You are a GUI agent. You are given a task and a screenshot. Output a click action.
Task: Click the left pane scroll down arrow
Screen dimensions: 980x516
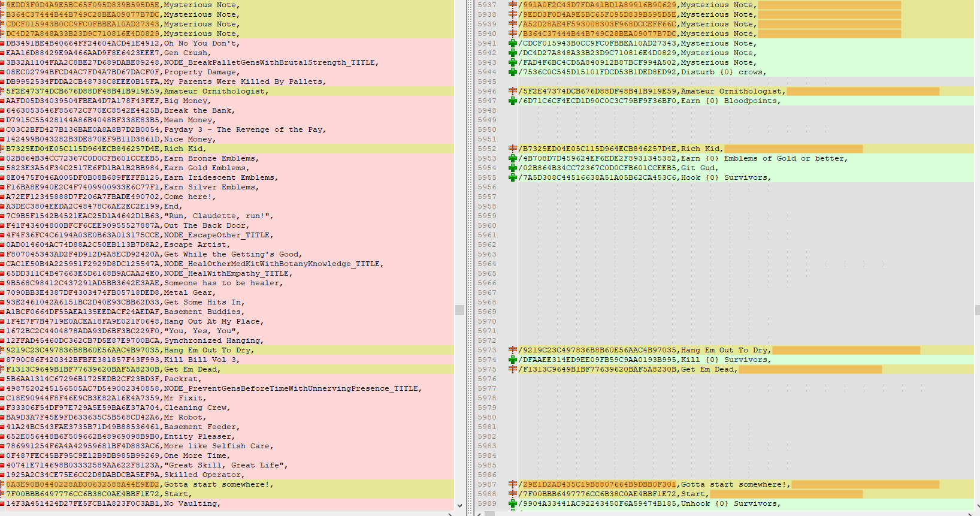pos(459,506)
